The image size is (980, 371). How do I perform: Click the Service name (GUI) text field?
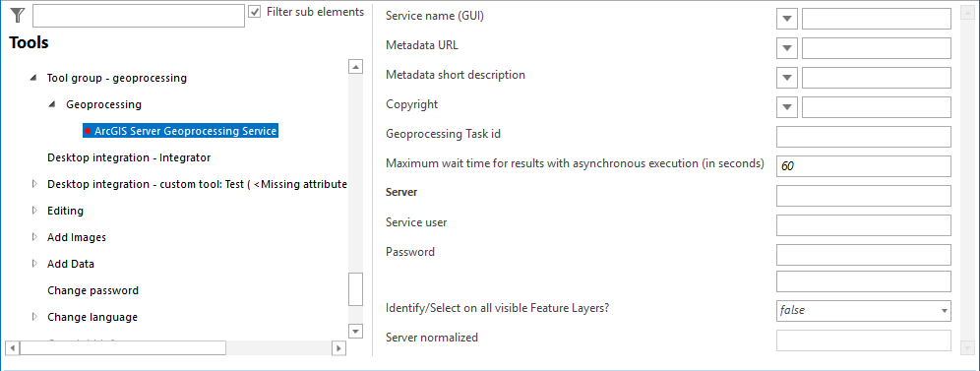coord(877,18)
